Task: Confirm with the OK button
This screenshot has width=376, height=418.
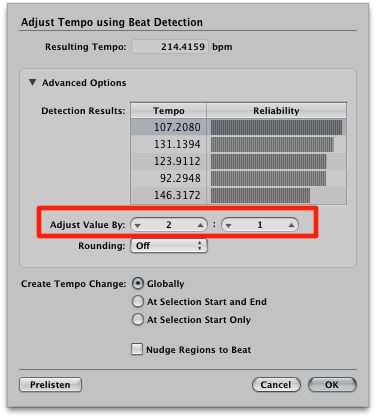Action: (x=332, y=385)
